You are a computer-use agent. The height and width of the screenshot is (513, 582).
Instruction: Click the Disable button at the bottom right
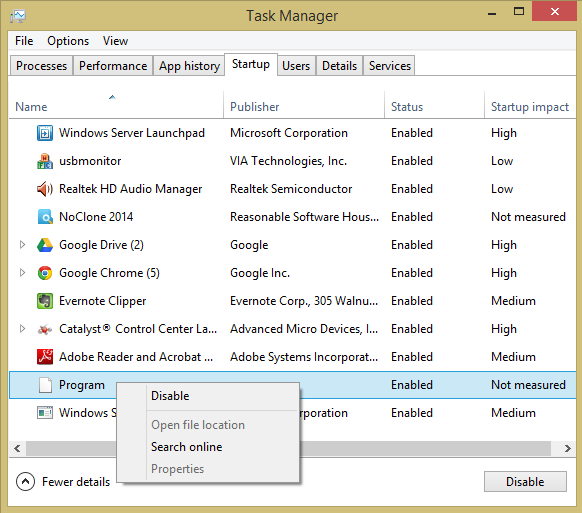(525, 481)
